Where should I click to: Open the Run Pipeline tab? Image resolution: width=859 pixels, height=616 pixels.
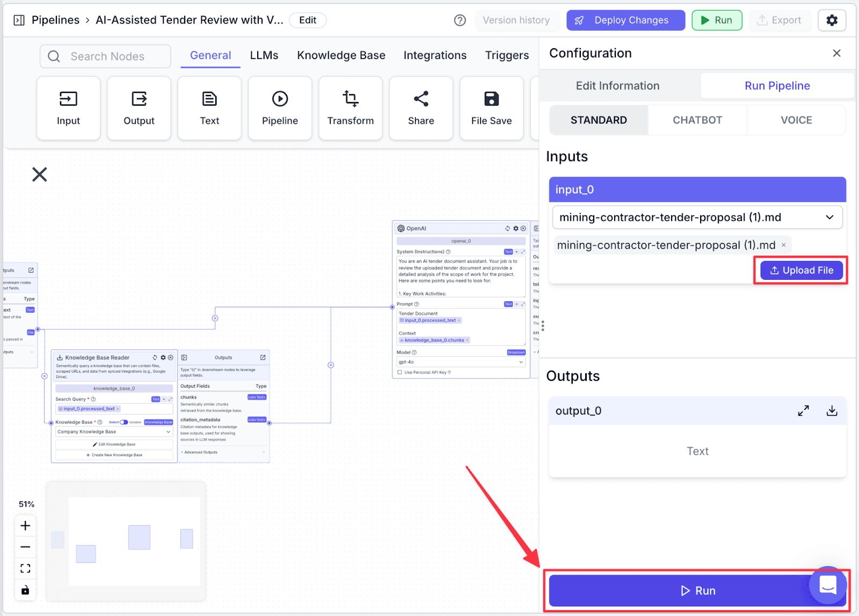pos(777,86)
